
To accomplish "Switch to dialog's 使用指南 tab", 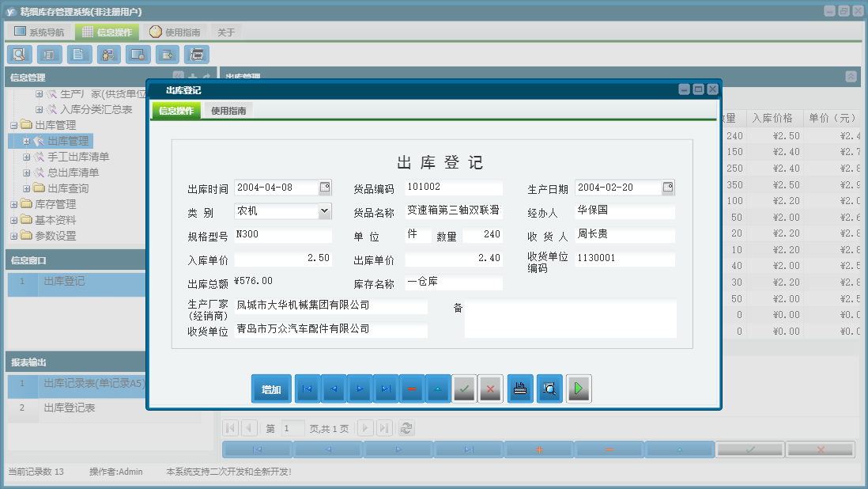I will tap(228, 110).
